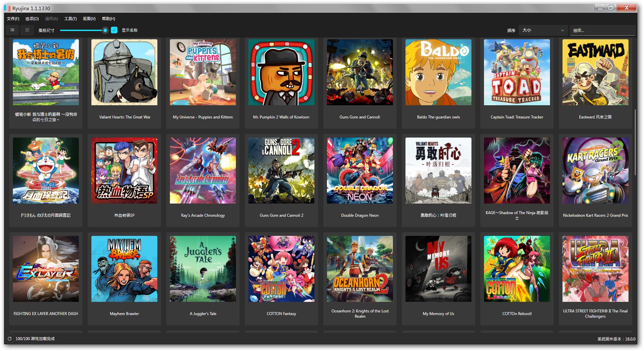644x351 pixels.
Task: Click the 'Ray'z Arcade Chronology' title text
Action: coord(203,215)
